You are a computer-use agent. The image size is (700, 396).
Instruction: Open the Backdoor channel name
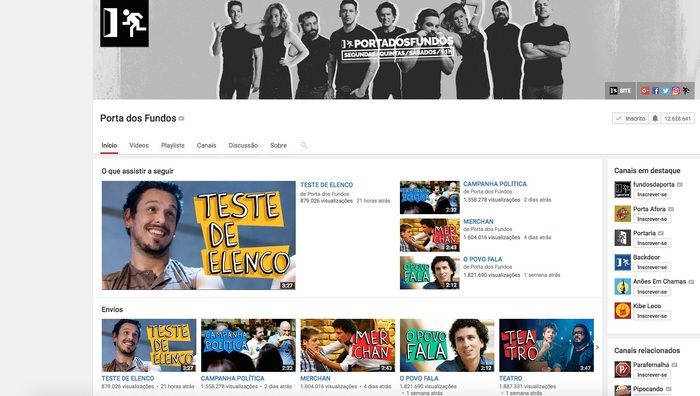pyautogui.click(x=646, y=257)
